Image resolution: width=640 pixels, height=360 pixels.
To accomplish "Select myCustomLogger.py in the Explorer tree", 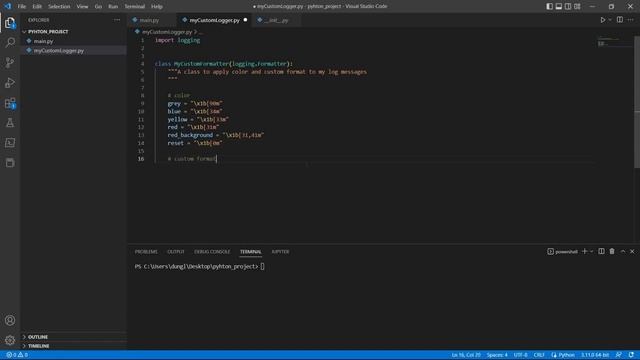I will 73,51.
